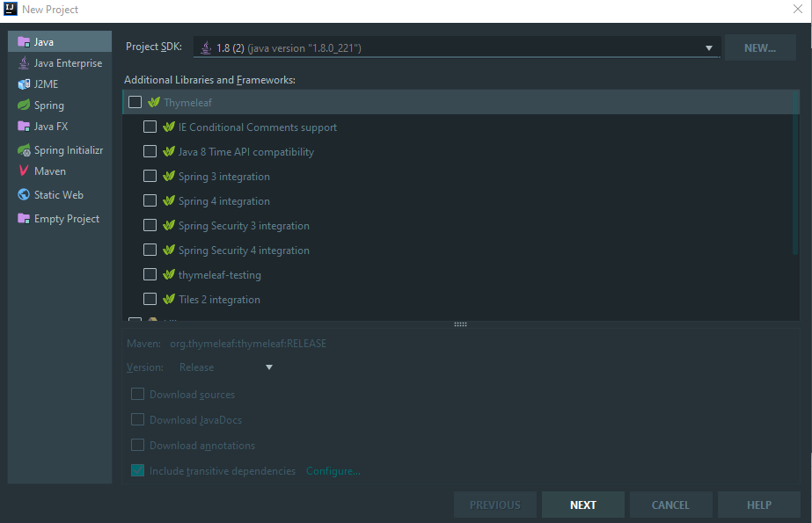This screenshot has width=812, height=523.
Task: Click the Maven coordinates text org.thymeleaf:thymeleaf:RELEASE
Action: click(248, 344)
